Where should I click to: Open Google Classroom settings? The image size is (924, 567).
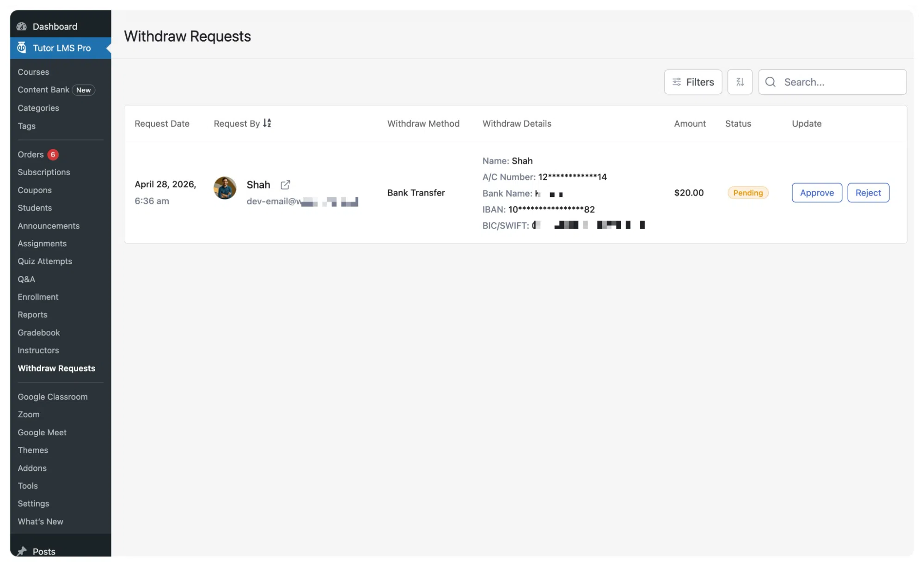click(x=53, y=396)
